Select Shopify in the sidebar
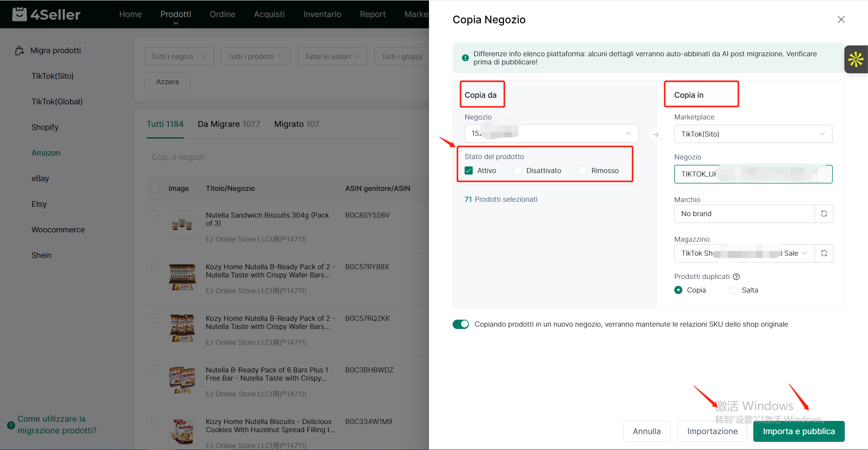This screenshot has height=450, width=868. [x=45, y=127]
